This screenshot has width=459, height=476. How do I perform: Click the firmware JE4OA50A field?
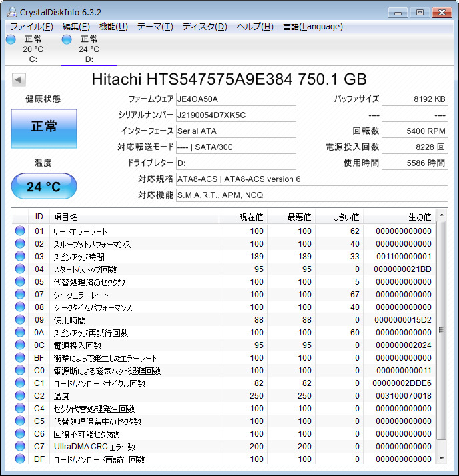point(236,99)
